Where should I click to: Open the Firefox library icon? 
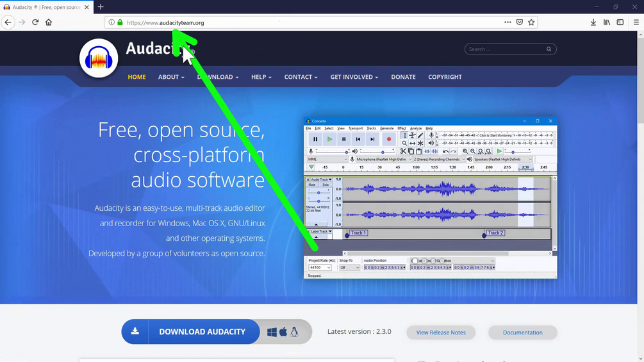point(607,22)
